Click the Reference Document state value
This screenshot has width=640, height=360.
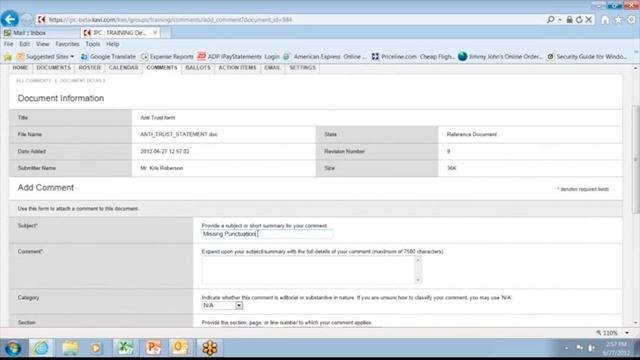(x=471, y=134)
